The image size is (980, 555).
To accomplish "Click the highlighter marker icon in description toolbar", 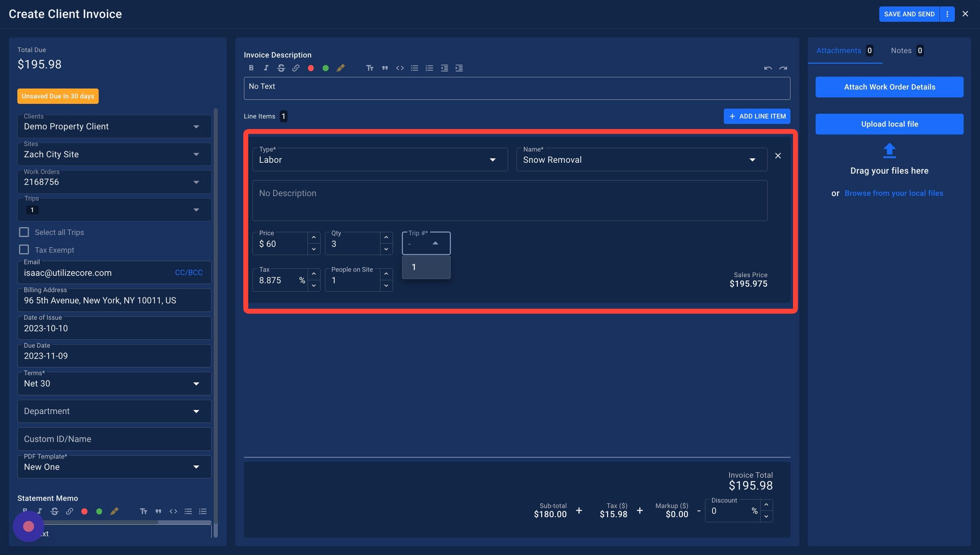I will [341, 68].
